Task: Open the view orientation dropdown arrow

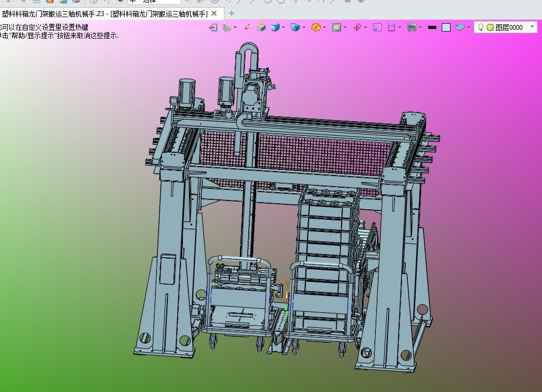Action: tap(304, 27)
